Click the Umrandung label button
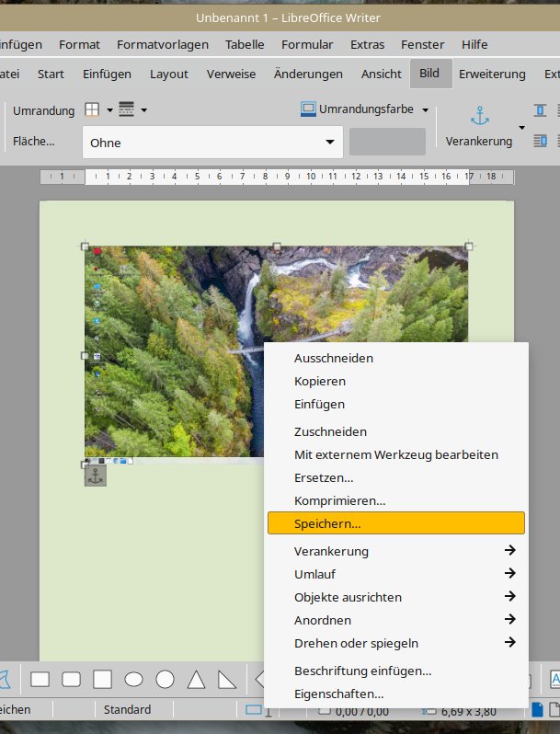The width and height of the screenshot is (560, 734). [43, 111]
